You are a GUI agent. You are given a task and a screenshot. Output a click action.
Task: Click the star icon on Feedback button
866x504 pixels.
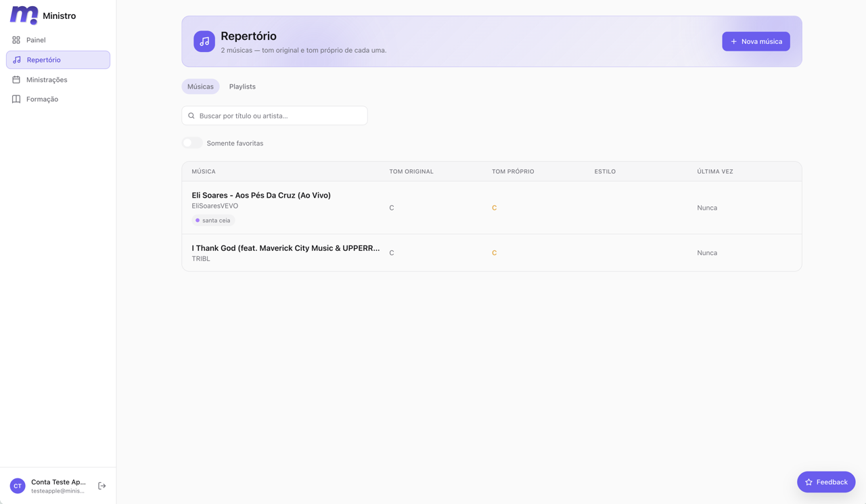point(808,482)
